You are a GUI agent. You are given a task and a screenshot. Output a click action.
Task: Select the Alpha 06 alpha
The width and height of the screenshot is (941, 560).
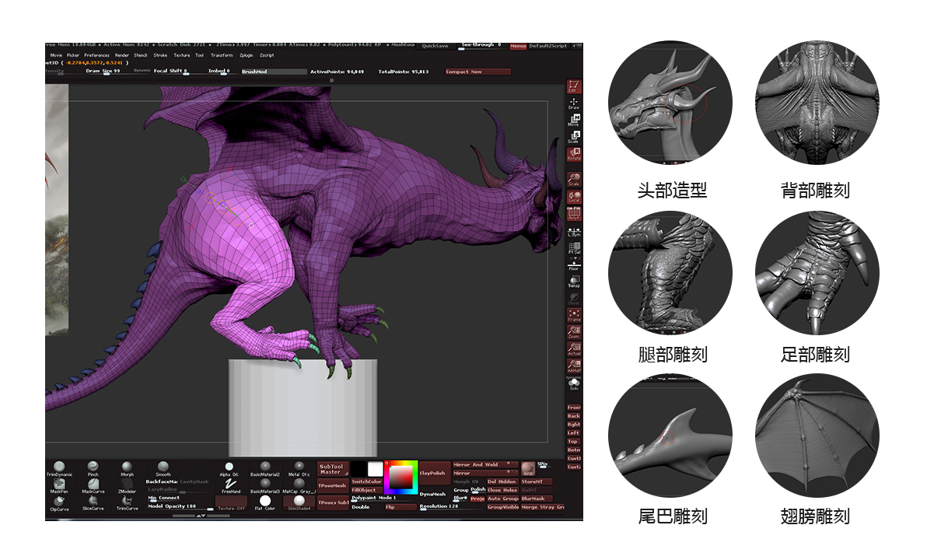coord(229,468)
